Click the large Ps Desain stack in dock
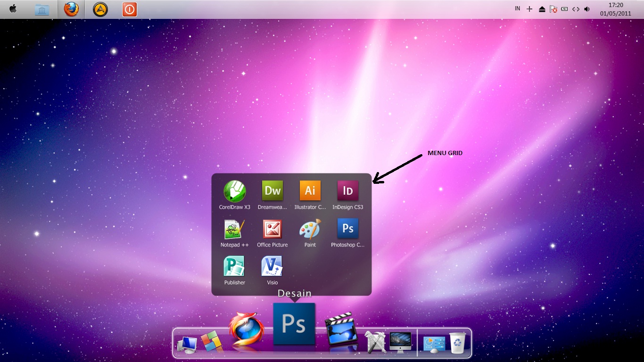644x362 pixels. 294,324
